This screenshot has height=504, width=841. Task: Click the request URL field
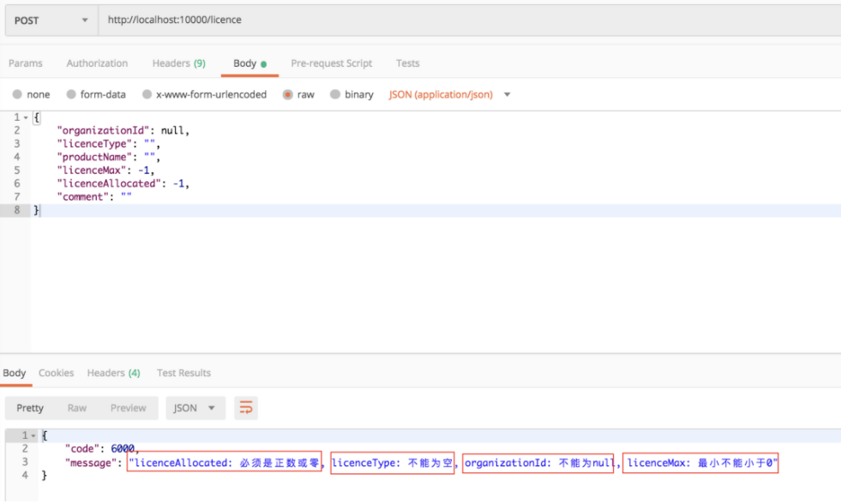(257, 19)
